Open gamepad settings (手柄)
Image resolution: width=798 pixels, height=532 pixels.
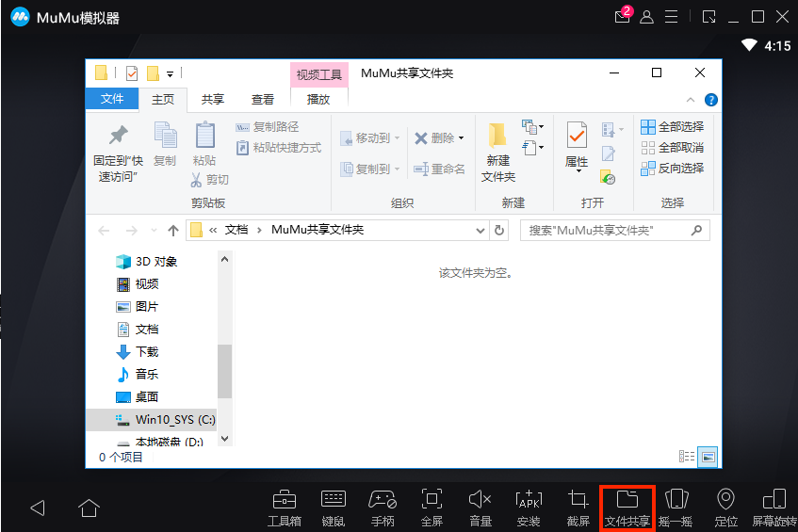click(x=383, y=508)
